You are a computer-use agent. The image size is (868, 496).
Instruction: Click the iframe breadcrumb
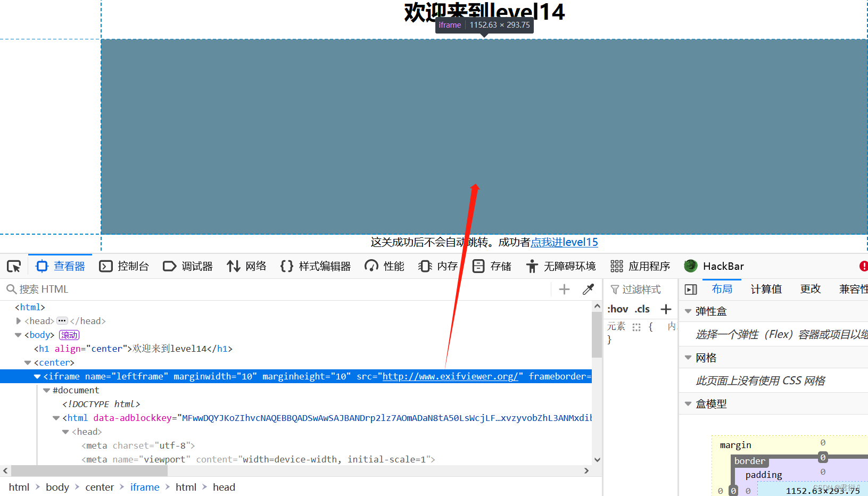pos(145,487)
